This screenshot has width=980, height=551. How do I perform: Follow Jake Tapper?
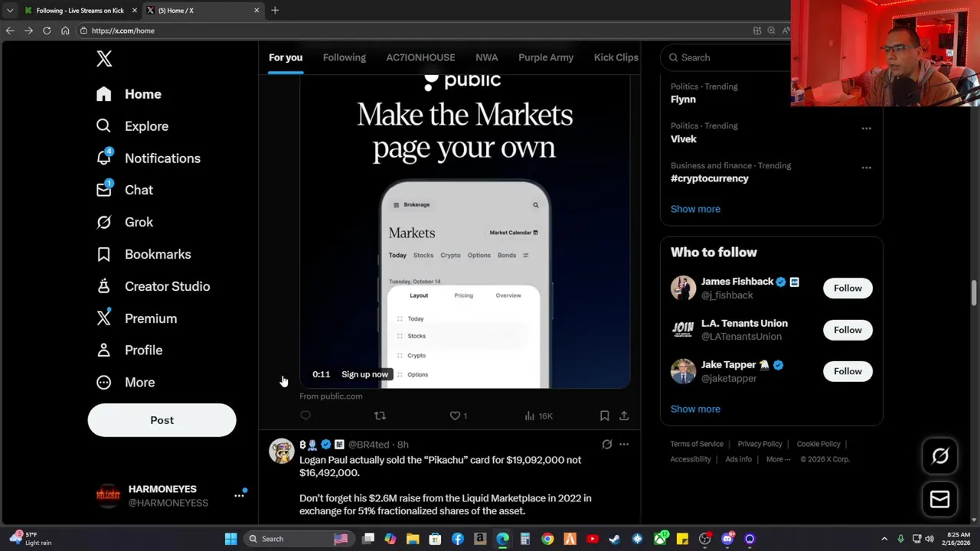point(848,371)
